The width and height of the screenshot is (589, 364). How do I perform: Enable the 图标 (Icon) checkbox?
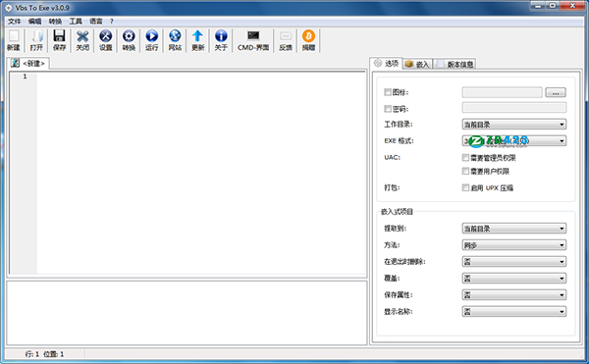pyautogui.click(x=388, y=92)
